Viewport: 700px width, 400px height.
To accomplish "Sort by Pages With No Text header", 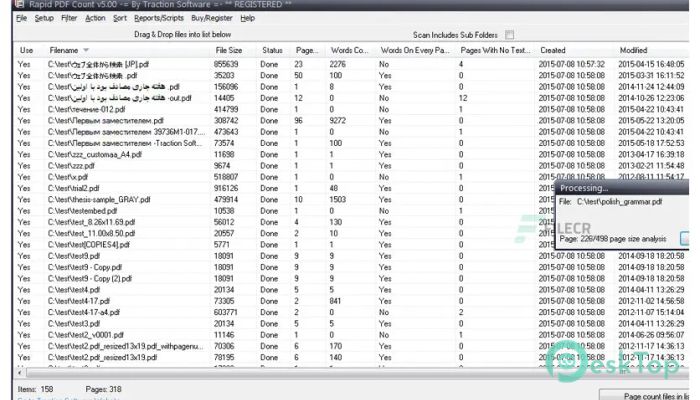I will pyautogui.click(x=496, y=50).
